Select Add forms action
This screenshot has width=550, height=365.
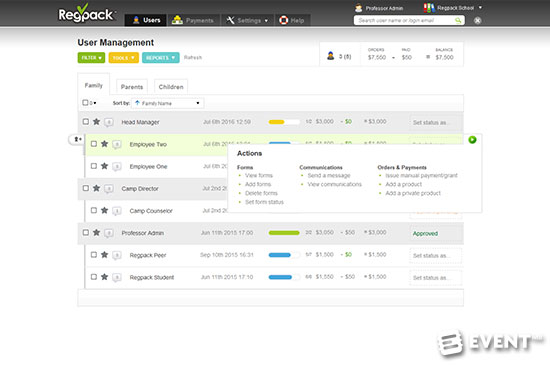click(x=258, y=184)
